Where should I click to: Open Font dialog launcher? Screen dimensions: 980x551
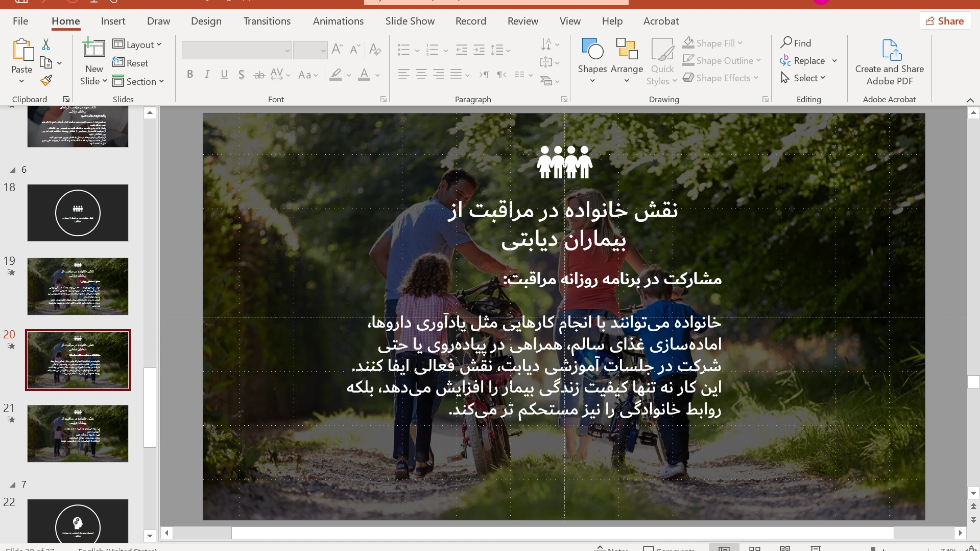click(x=384, y=100)
